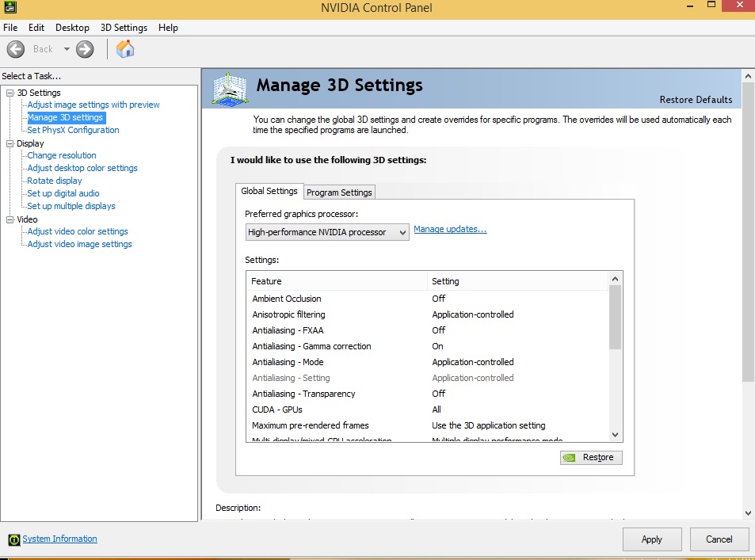Select Antialiasing - Transparency row
This screenshot has height=560, width=755.
tap(428, 394)
